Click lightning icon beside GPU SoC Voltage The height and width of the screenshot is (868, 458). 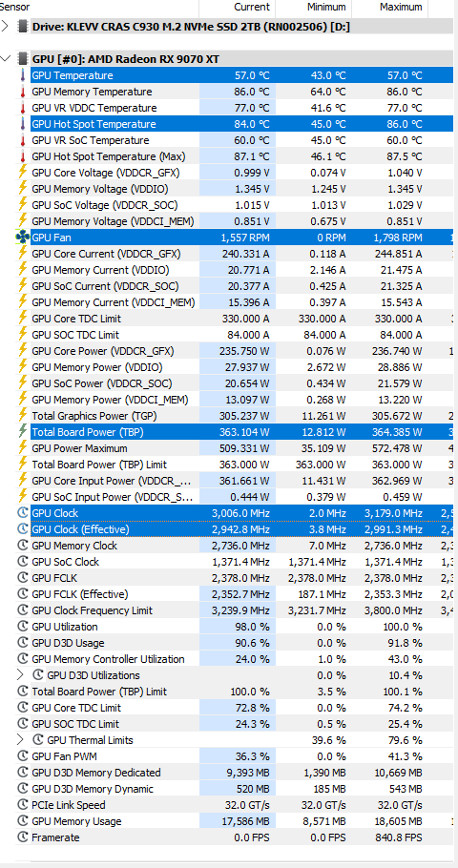click(x=23, y=205)
